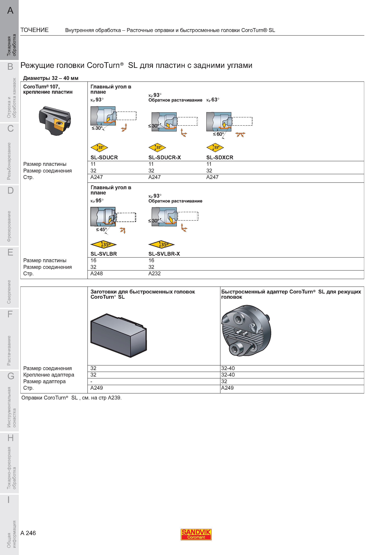Click the model name 'SL-SDXCR'
Image resolution: width=392 pixels, height=555 pixels.
(220, 158)
